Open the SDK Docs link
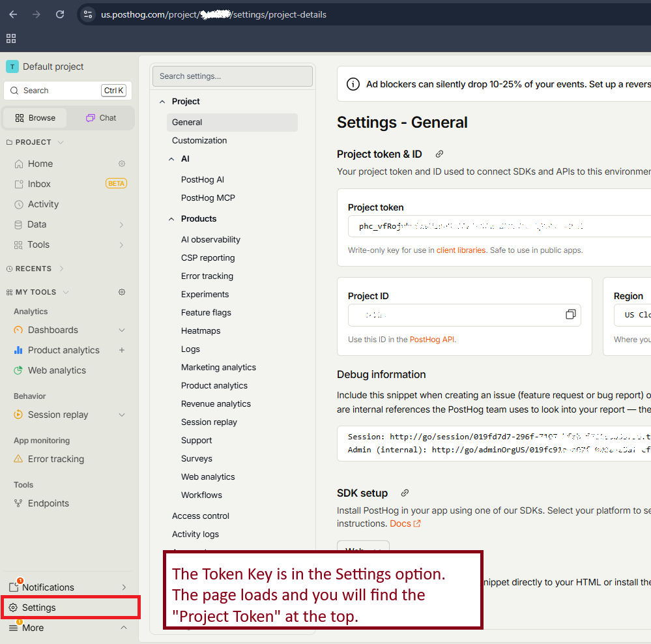Image resolution: width=651 pixels, height=644 pixels. point(405,523)
